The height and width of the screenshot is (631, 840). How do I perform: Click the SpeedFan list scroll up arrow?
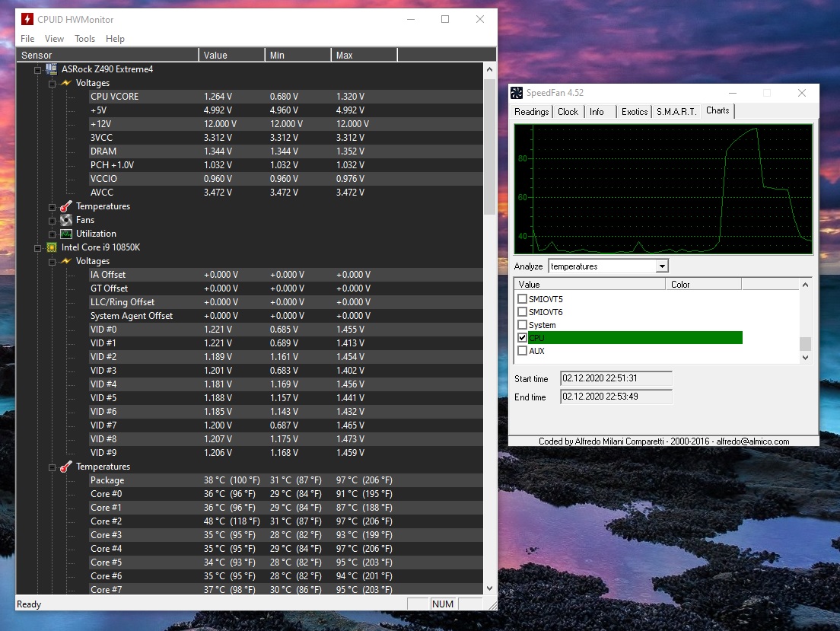[x=805, y=285]
